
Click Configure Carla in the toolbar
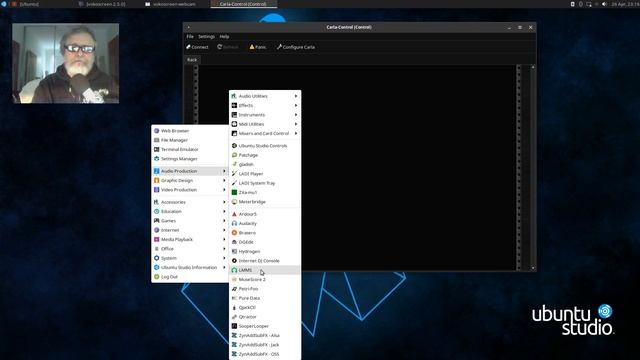296,47
